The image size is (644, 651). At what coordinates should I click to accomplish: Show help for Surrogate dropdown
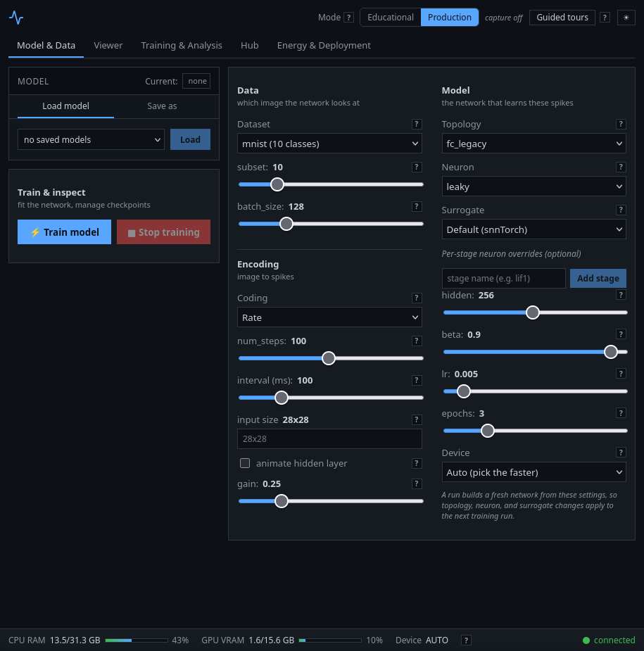pos(621,210)
